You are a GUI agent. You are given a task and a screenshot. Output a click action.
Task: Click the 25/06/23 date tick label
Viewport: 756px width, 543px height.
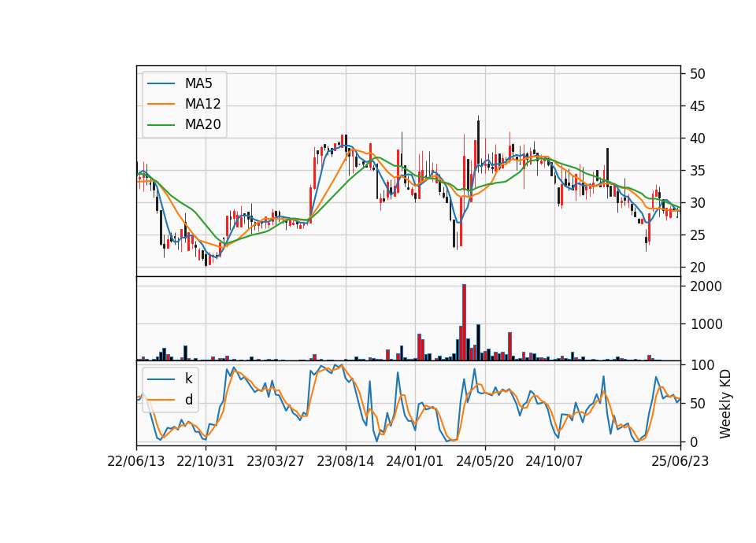(x=680, y=461)
